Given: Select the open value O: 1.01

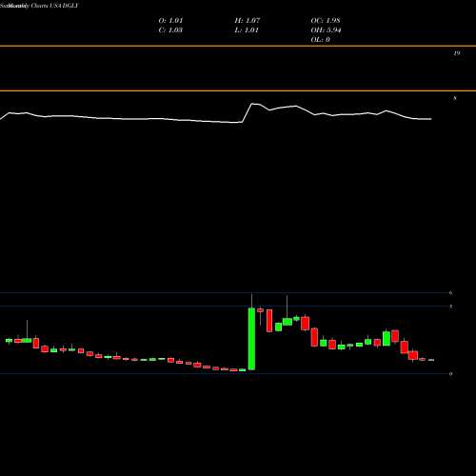Looking at the screenshot, I should point(170,21).
